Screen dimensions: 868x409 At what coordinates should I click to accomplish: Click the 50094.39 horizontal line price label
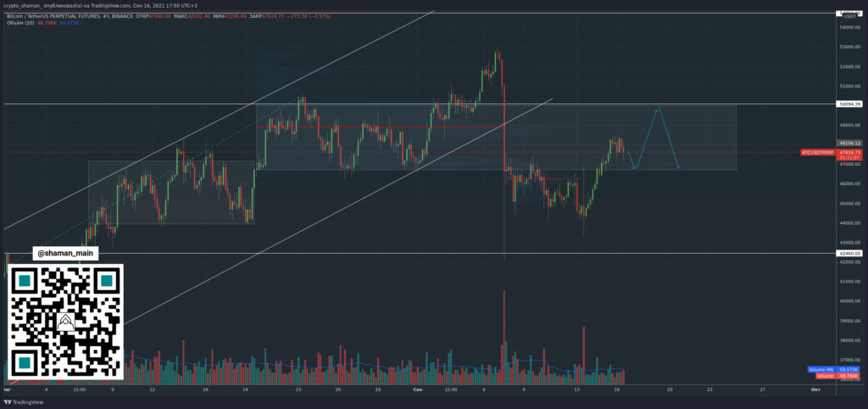(x=848, y=104)
